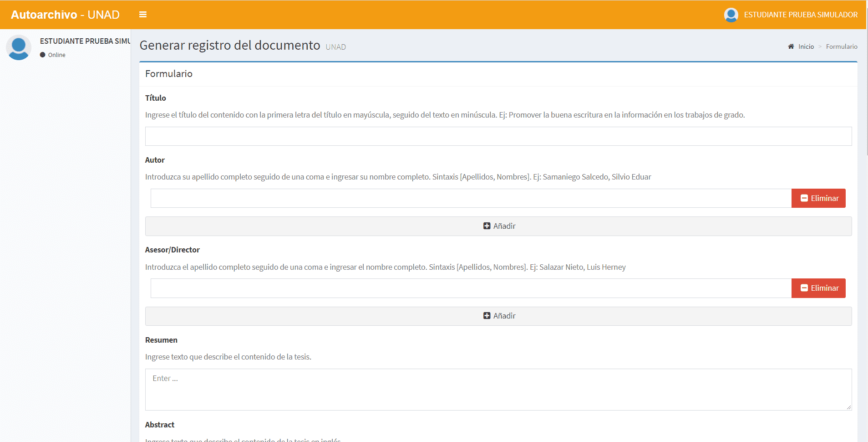Viewport: 868px width, 442px height.
Task: Add another author with Añadir button
Action: pos(498,226)
